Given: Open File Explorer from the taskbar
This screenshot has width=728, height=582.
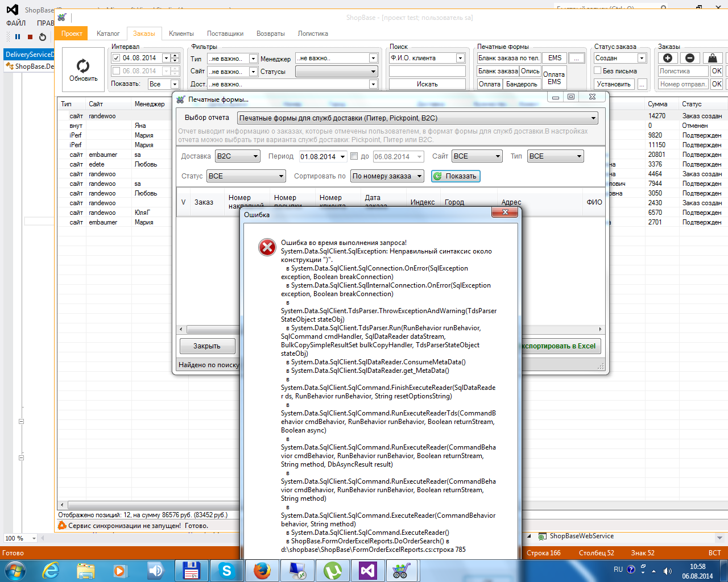Looking at the screenshot, I should (85, 570).
